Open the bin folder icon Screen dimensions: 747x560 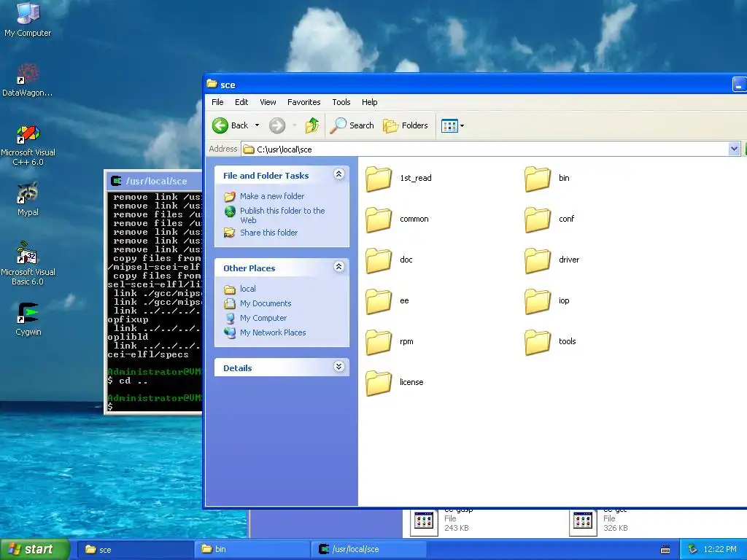[x=537, y=178]
